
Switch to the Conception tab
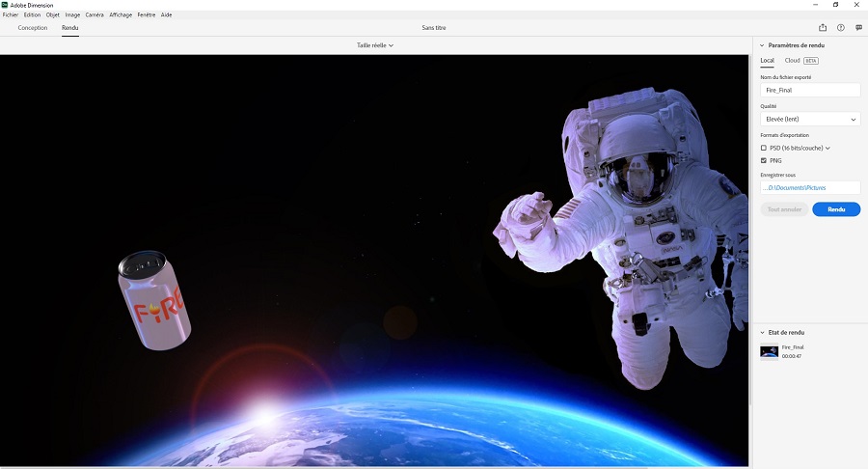33,28
